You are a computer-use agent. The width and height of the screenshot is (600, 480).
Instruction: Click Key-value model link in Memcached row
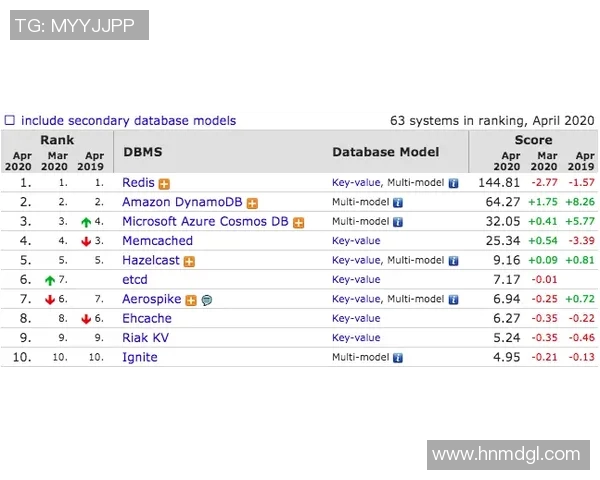[356, 241]
